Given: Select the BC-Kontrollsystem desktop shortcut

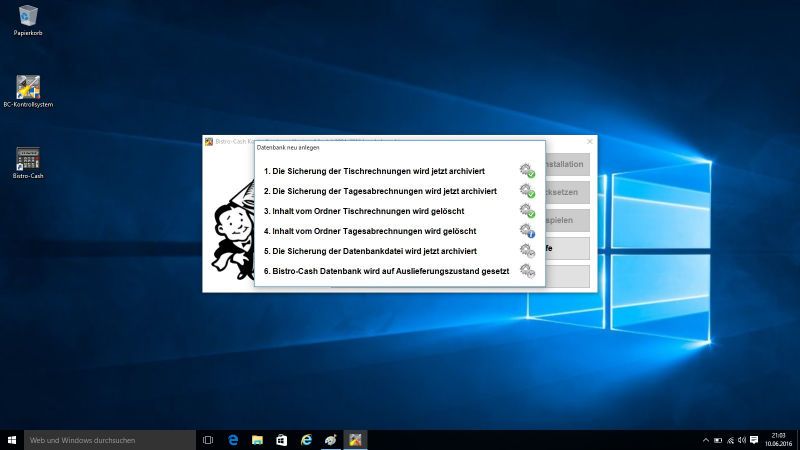Looking at the screenshot, I should point(28,91).
